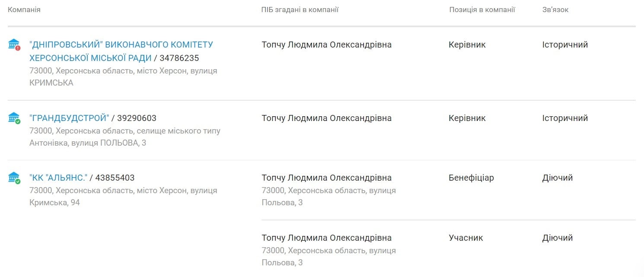Viewport: 644px width, 277px height.
Task: Select company code 43855403
Action: point(115,178)
